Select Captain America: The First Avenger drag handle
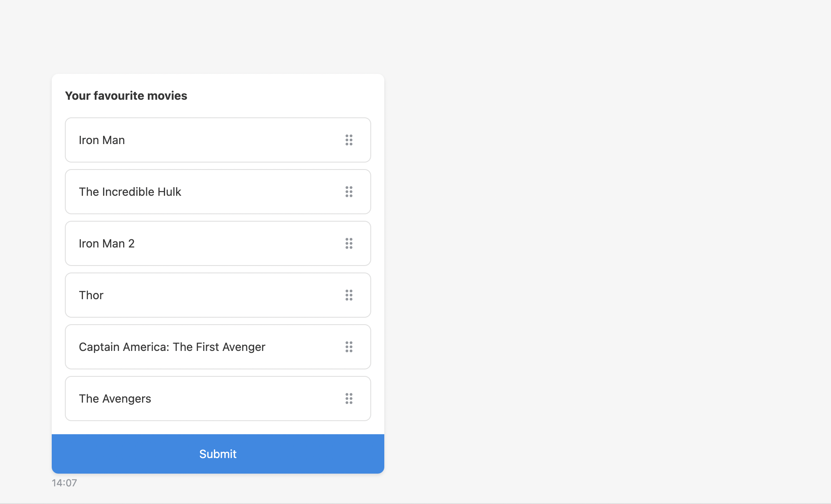The width and height of the screenshot is (831, 504). click(x=349, y=347)
